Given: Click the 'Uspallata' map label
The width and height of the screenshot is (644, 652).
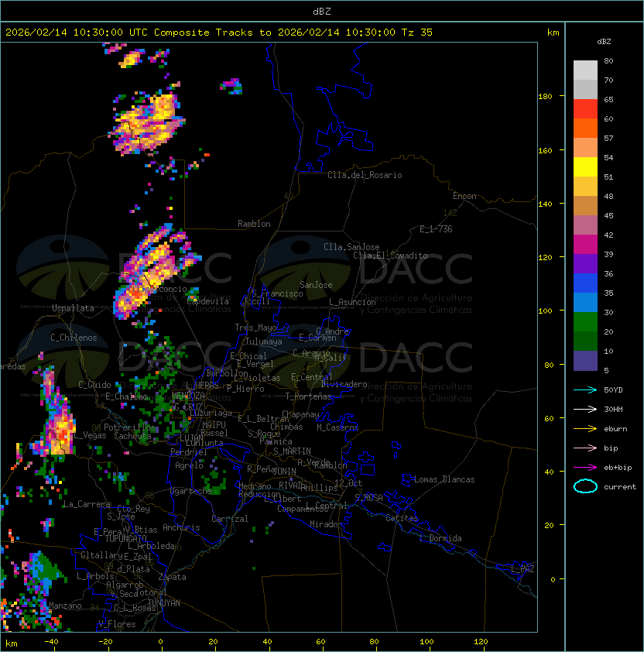Looking at the screenshot, I should (73, 308).
